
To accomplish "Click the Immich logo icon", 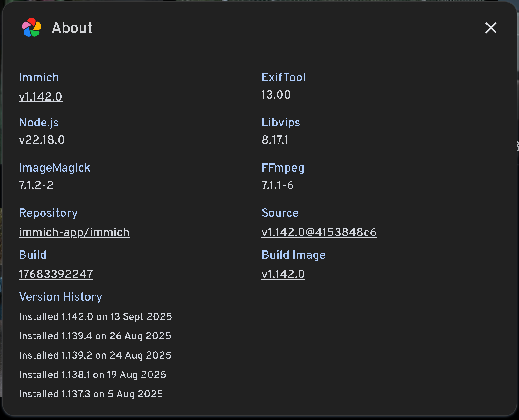I will pyautogui.click(x=32, y=28).
